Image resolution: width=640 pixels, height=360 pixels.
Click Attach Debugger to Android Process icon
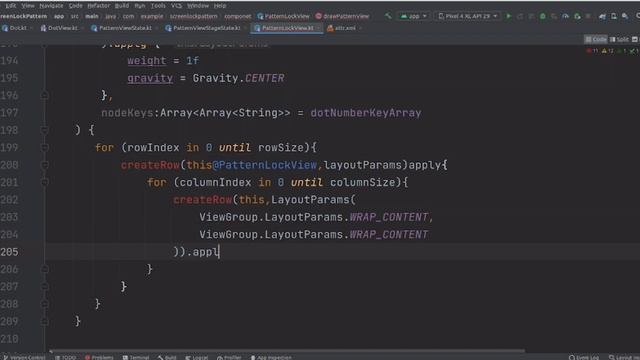click(577, 16)
